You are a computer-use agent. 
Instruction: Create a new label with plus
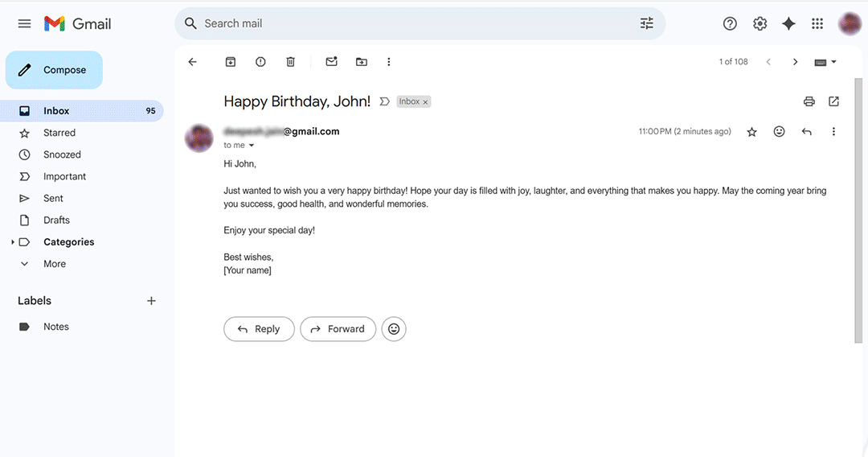click(x=151, y=301)
